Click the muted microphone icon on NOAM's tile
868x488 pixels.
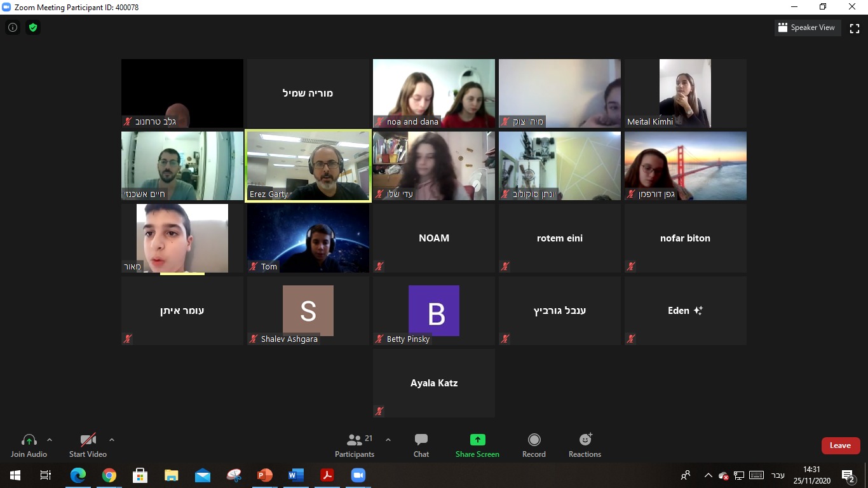coord(379,266)
